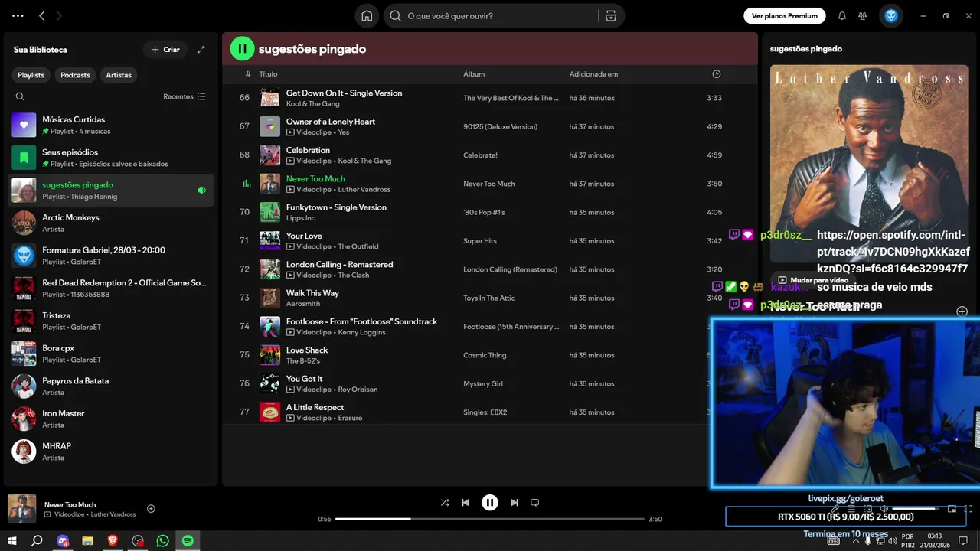
Task: Open the lyrics microphone icon
Action: (835, 508)
